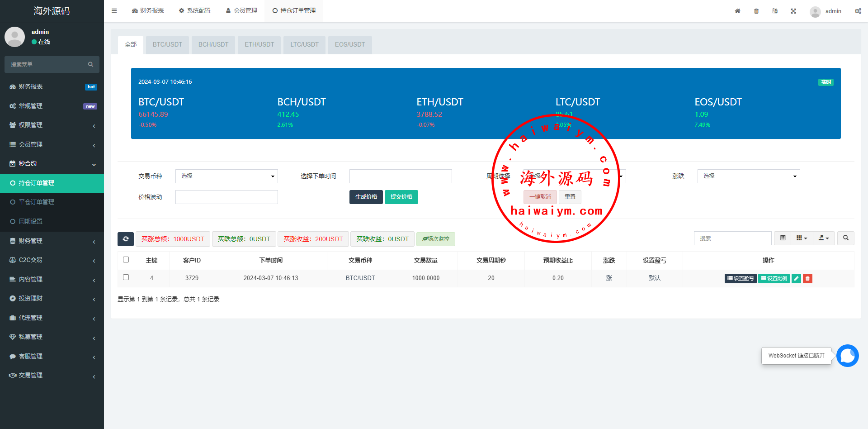Check the select-all checkbox in table header
The width and height of the screenshot is (868, 429).
[126, 260]
